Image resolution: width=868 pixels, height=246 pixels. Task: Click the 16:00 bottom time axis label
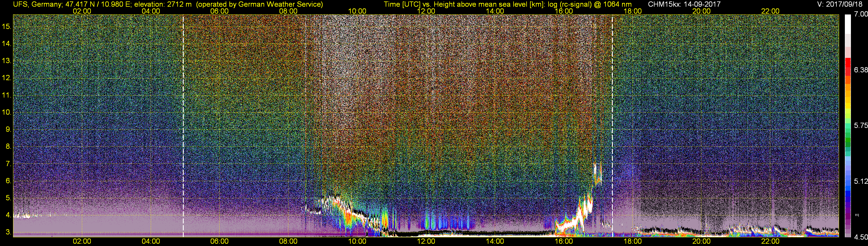(564, 241)
